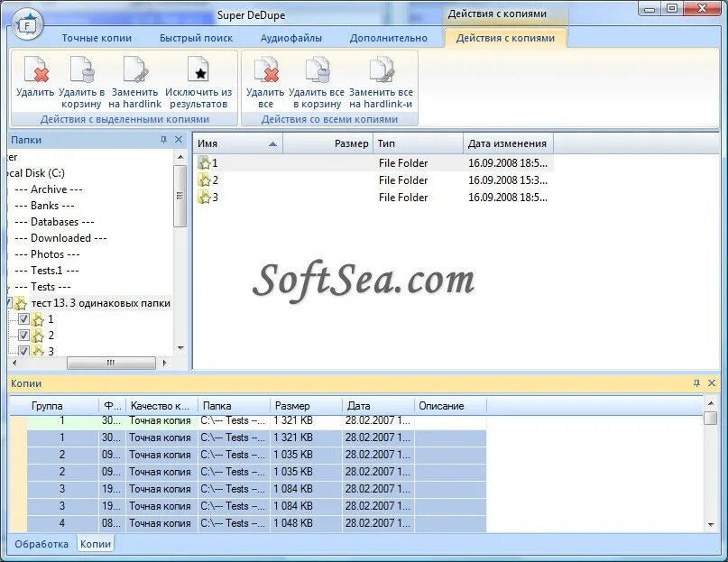Close the Папки panel
728x562 pixels.
179,139
